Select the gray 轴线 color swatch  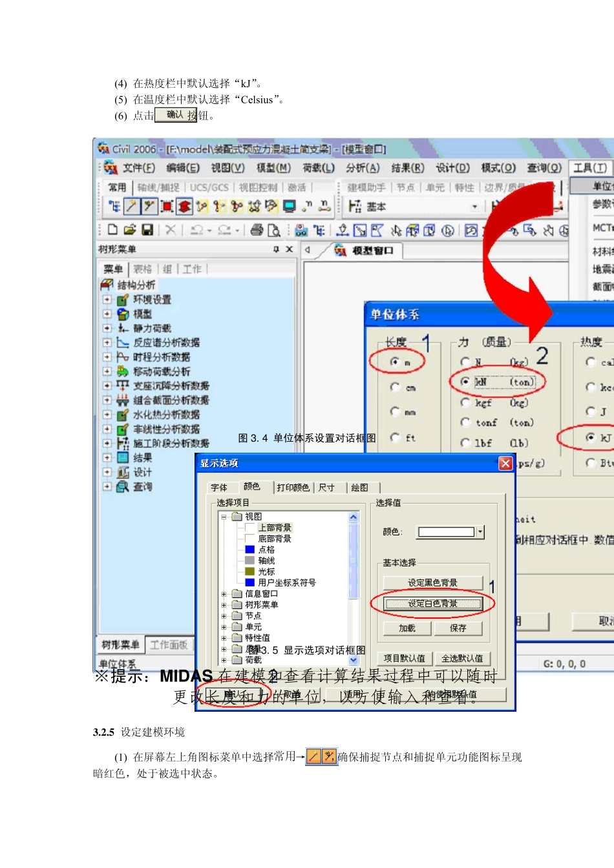tap(250, 561)
